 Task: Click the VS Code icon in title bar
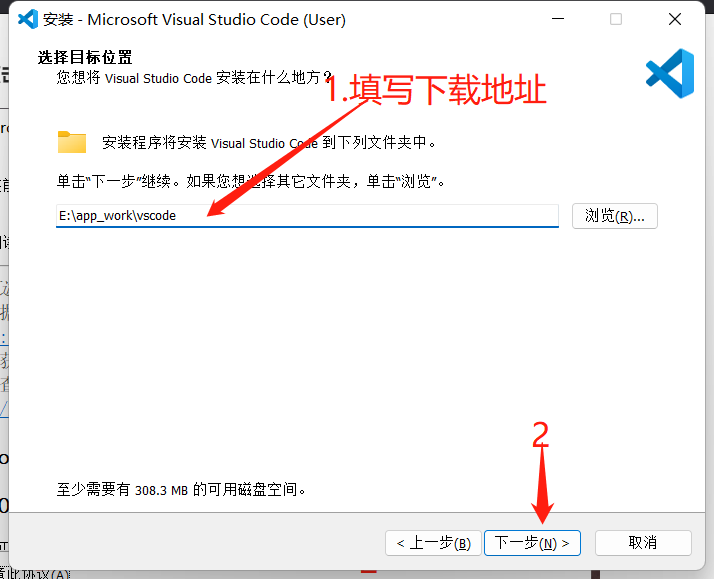click(28, 19)
